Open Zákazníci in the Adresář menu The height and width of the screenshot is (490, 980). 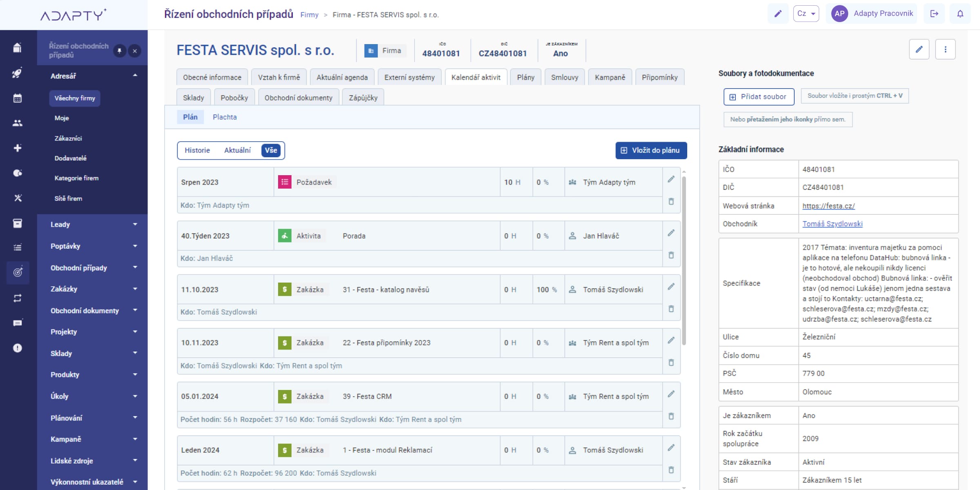click(x=68, y=138)
